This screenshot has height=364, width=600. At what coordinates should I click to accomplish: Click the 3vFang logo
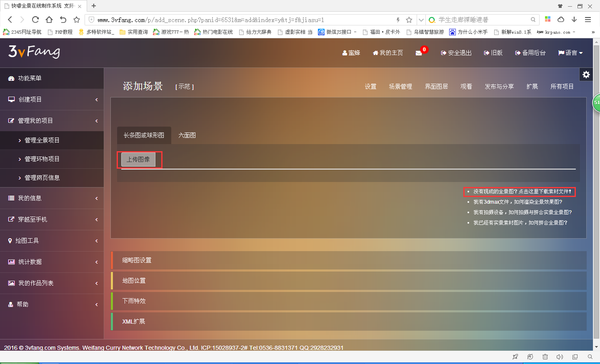click(34, 52)
